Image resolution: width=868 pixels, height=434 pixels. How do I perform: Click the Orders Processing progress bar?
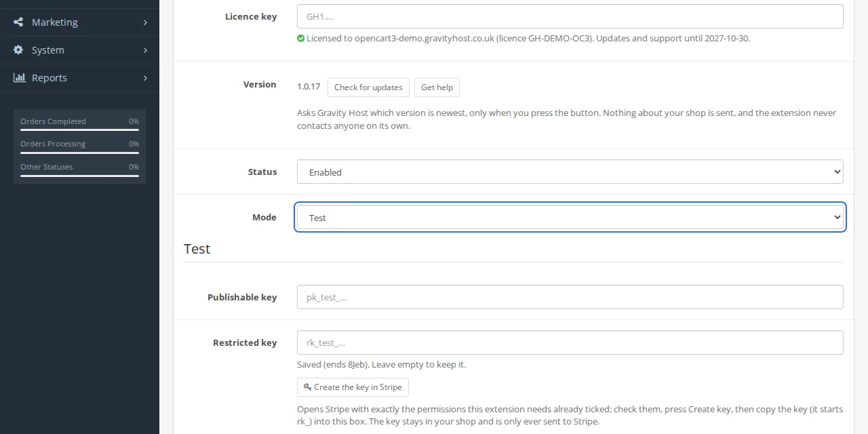[x=79, y=153]
